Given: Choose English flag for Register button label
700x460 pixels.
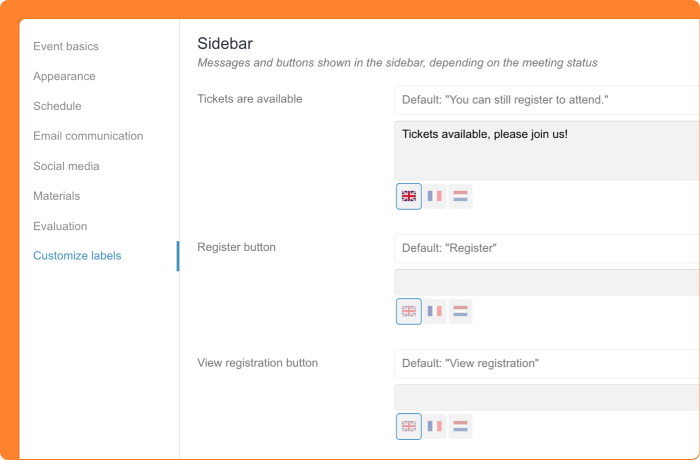Looking at the screenshot, I should click(x=409, y=311).
